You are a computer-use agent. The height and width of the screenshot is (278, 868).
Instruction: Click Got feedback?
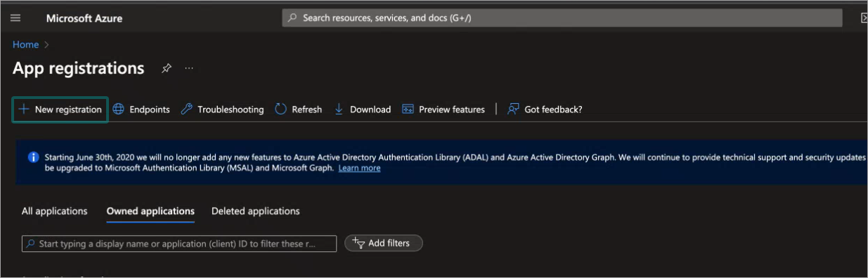click(x=545, y=110)
